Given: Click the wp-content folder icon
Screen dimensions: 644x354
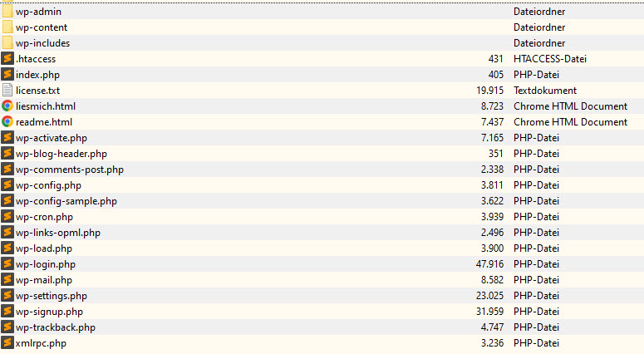Looking at the screenshot, I should (x=7, y=27).
